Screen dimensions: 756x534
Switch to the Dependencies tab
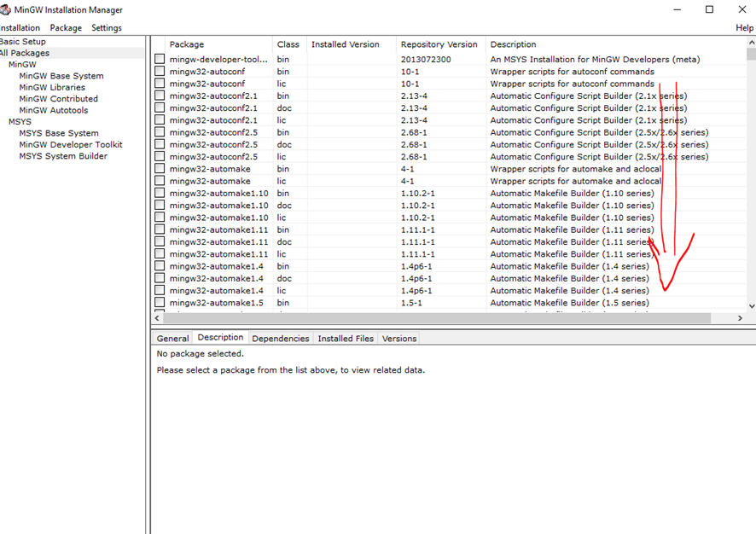tap(281, 339)
